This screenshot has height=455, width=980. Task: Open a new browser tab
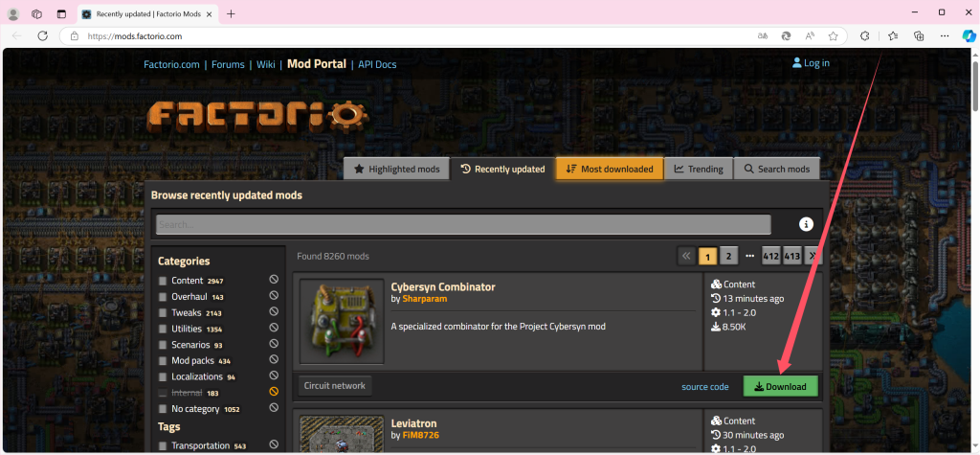pos(231,13)
